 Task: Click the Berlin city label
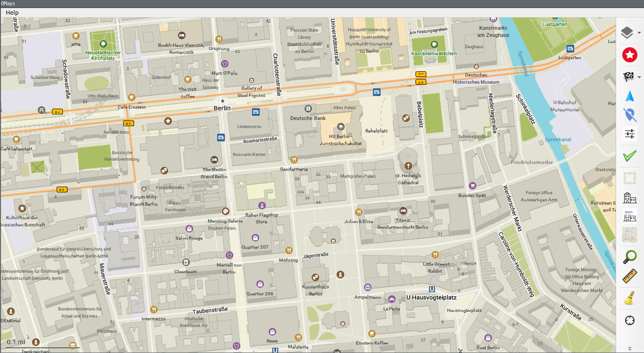click(222, 108)
